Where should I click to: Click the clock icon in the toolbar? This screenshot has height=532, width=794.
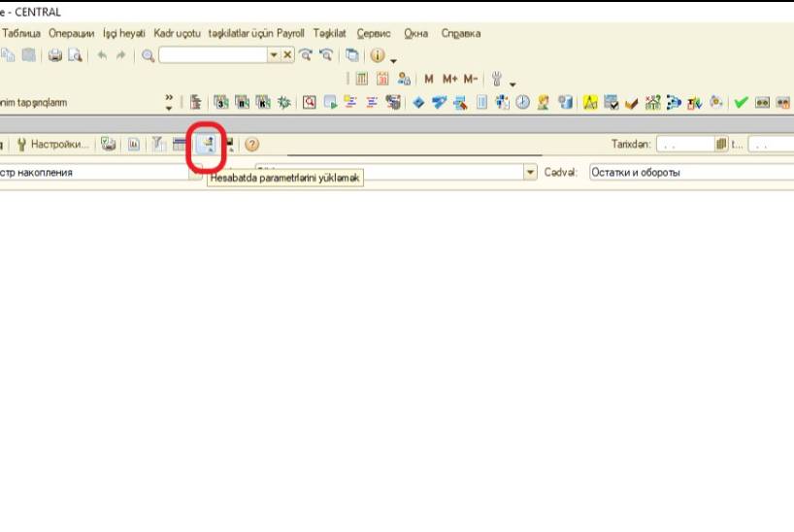522,101
